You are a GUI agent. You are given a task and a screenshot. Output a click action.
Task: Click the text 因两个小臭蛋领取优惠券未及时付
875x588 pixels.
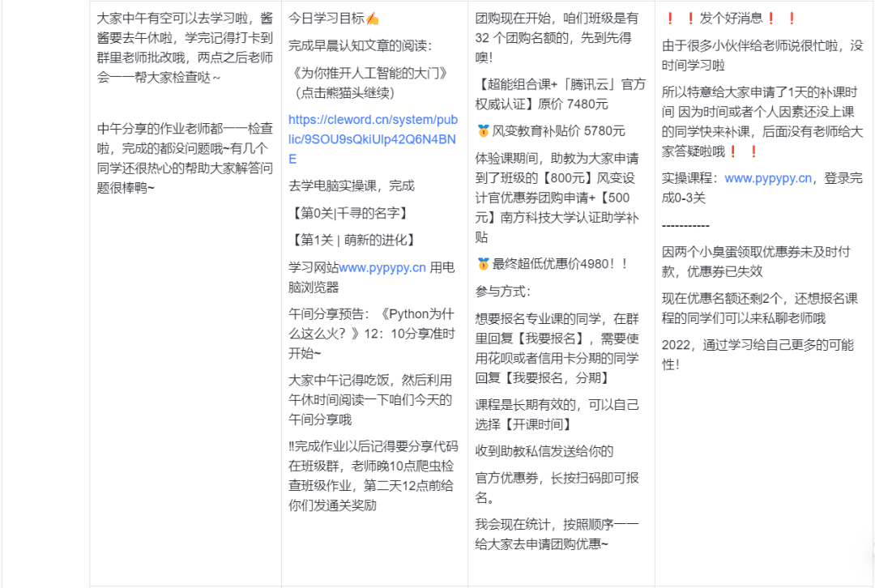(756, 252)
